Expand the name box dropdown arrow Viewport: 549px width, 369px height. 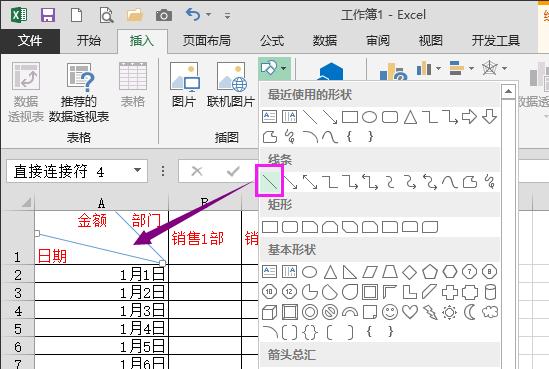[138, 170]
